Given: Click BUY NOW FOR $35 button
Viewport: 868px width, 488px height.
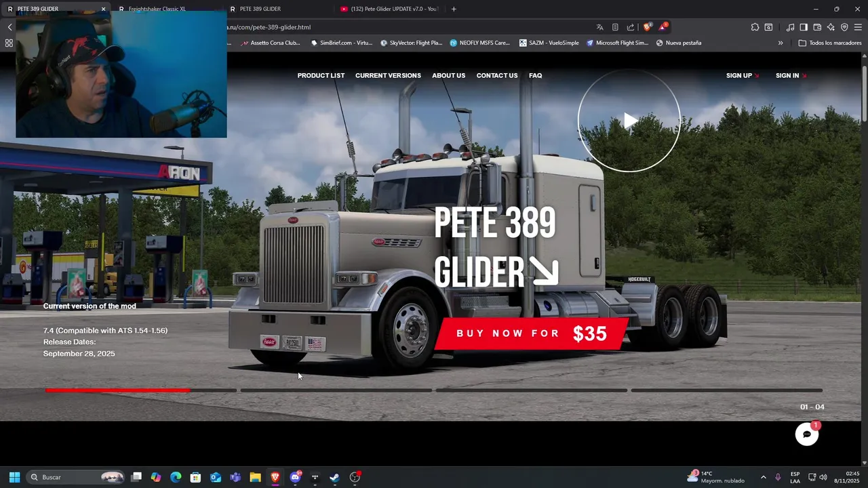Looking at the screenshot, I should click(531, 333).
